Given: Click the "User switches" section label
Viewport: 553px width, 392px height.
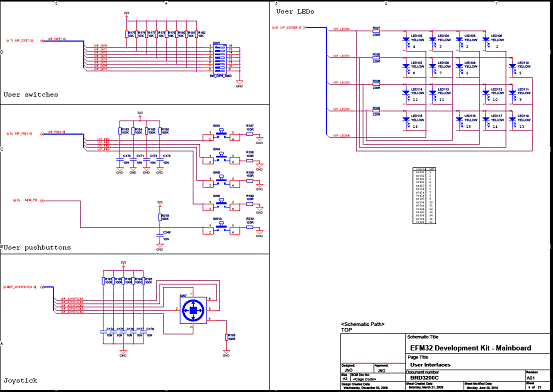Looking at the screenshot, I should (31, 95).
